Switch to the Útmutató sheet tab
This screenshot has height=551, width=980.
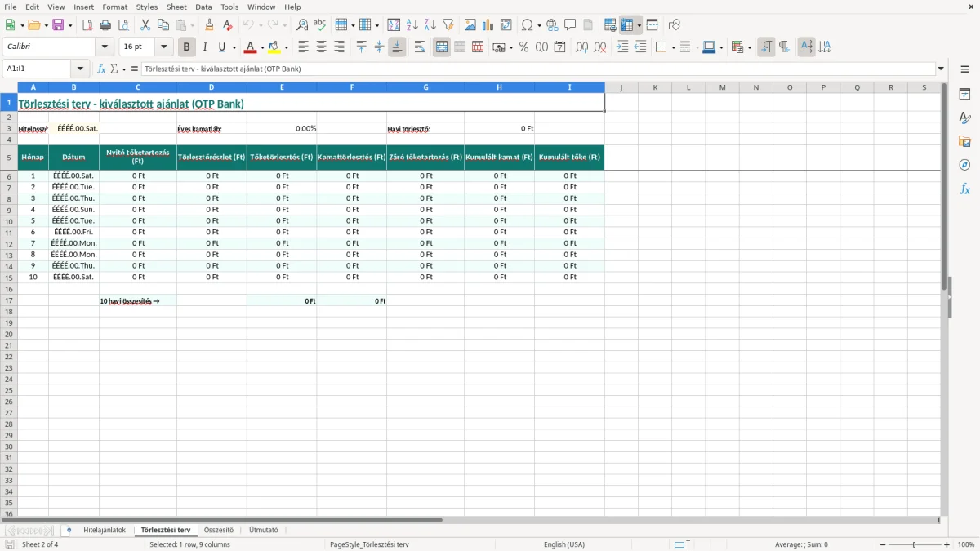[264, 531]
